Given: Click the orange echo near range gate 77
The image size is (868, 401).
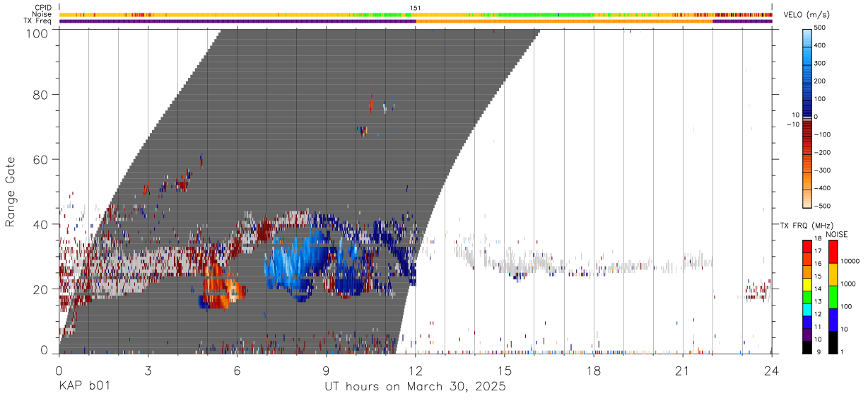Looking at the screenshot, I should 370,106.
